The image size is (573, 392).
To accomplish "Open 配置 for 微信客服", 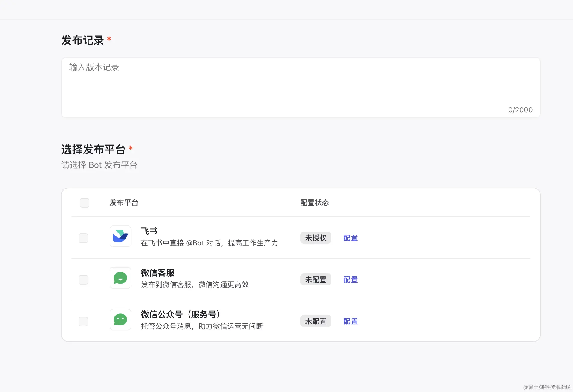I will (350, 279).
